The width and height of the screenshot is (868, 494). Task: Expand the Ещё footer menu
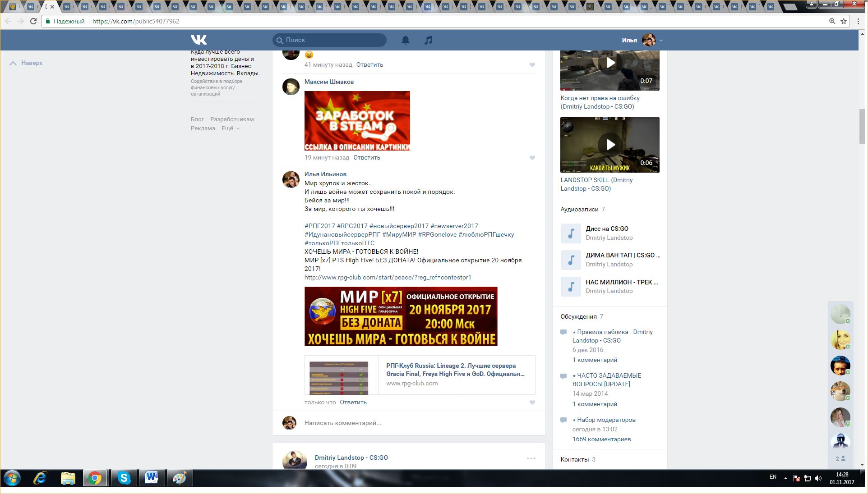coord(230,128)
